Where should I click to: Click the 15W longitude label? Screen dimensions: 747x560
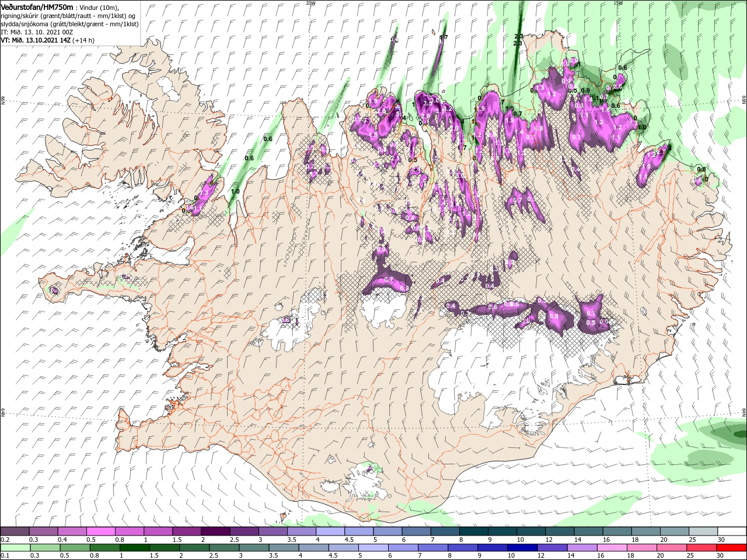[x=618, y=3]
